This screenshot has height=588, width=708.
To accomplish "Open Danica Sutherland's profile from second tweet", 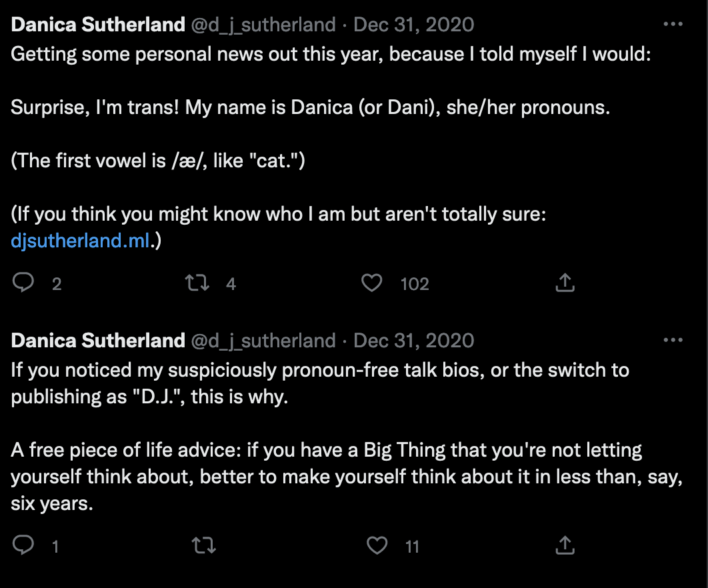I will coord(98,341).
